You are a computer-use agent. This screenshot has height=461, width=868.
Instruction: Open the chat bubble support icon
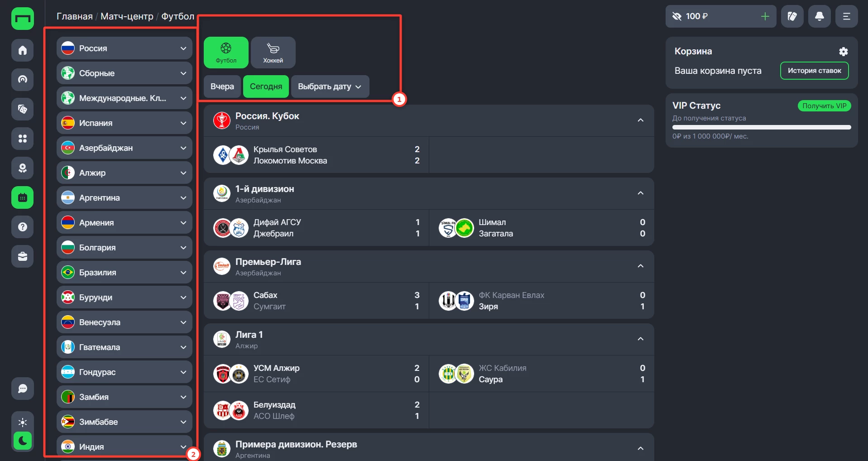tap(23, 389)
